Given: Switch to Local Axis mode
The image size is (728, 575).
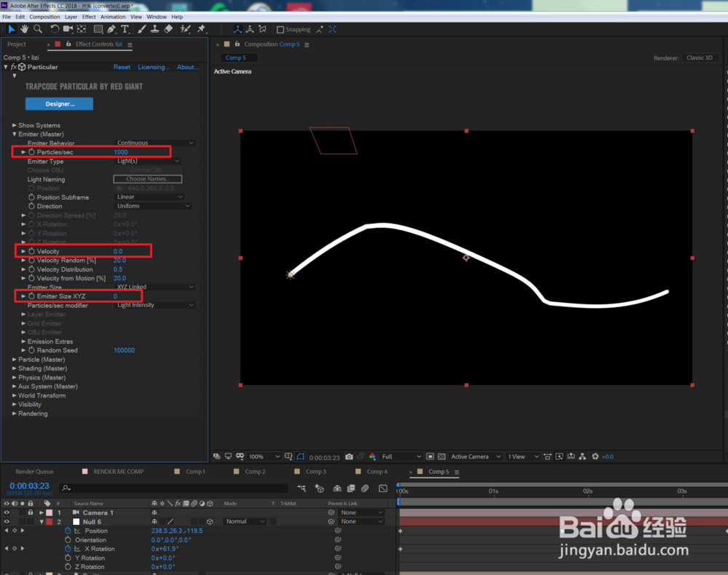Looking at the screenshot, I should 238,29.
